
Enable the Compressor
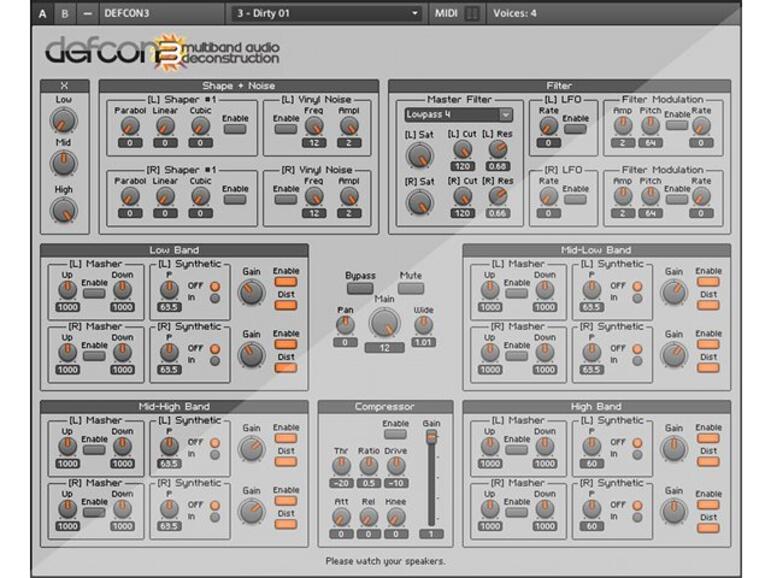point(395,434)
